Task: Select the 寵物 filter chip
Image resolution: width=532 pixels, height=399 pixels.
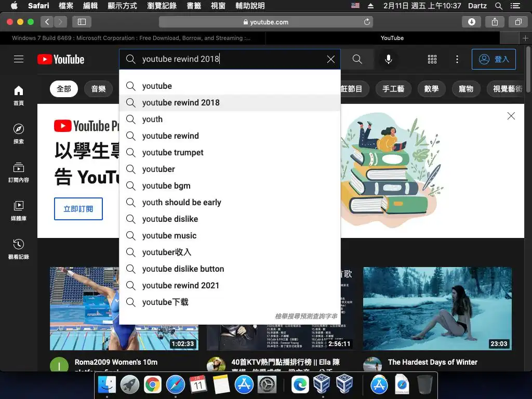Action: [x=466, y=89]
